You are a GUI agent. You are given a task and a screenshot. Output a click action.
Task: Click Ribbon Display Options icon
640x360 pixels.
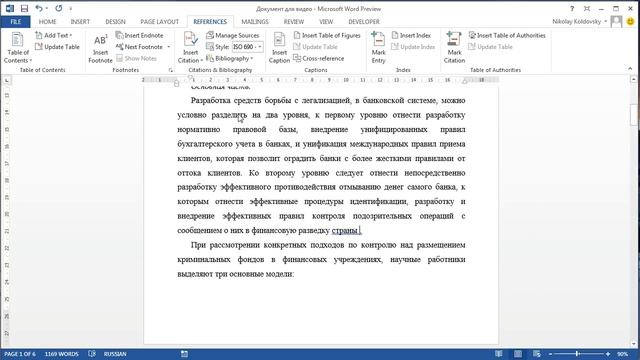tap(587, 9)
